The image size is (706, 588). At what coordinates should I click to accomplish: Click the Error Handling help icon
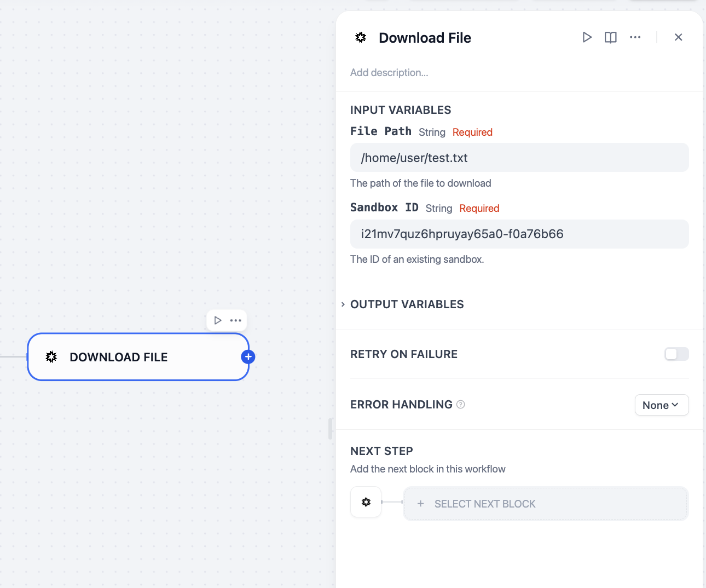(x=461, y=405)
